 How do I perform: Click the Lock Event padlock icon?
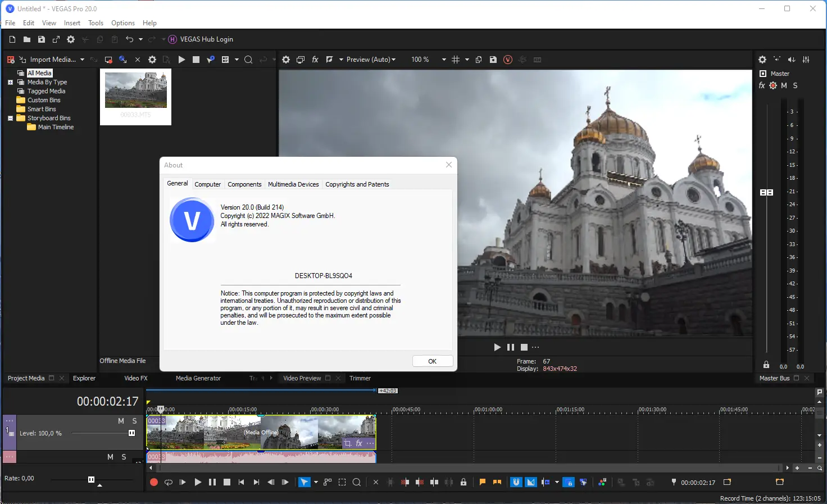464,482
